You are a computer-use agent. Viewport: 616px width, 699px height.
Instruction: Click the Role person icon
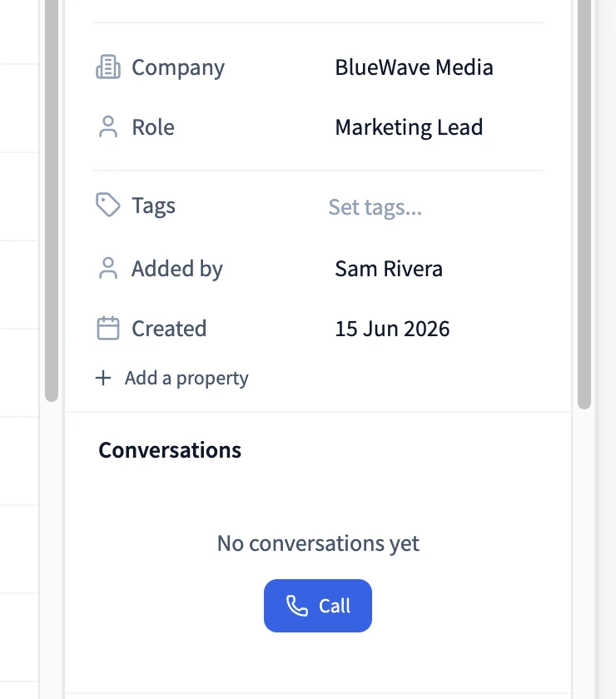(x=108, y=127)
